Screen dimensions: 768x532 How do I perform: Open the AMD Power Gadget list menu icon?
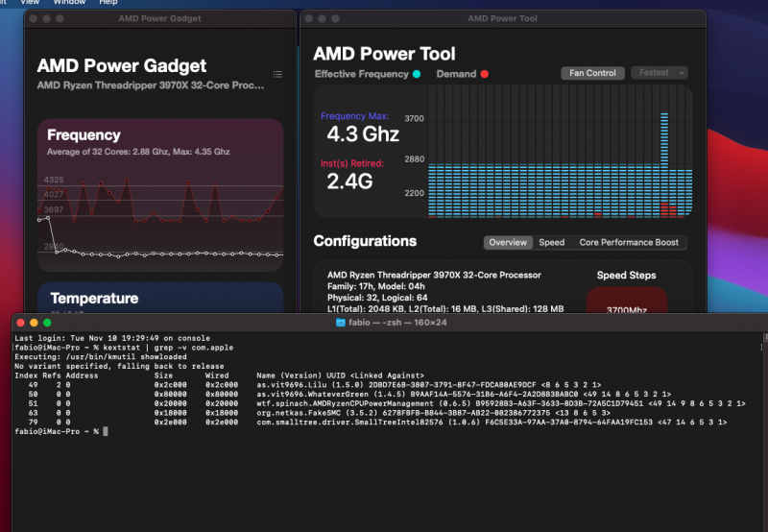pos(277,74)
